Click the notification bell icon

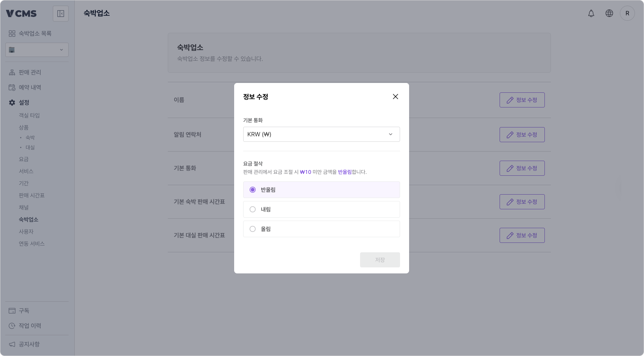(x=591, y=13)
